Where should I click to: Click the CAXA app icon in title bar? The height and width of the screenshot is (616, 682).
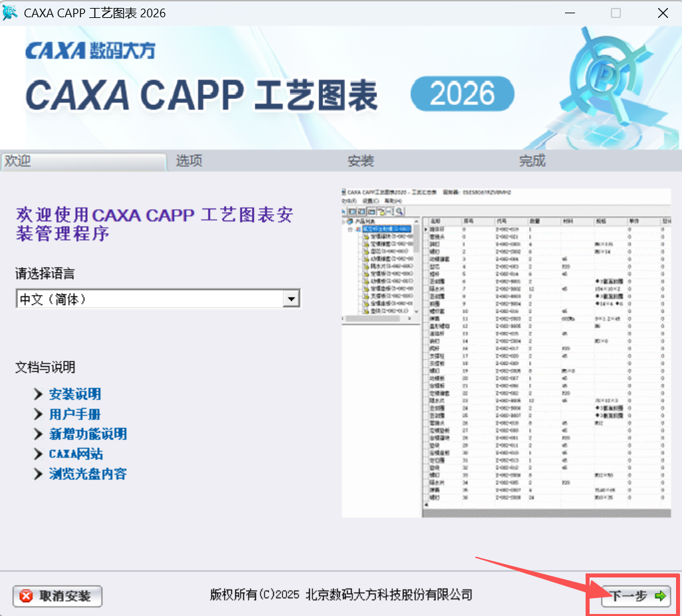[9, 13]
